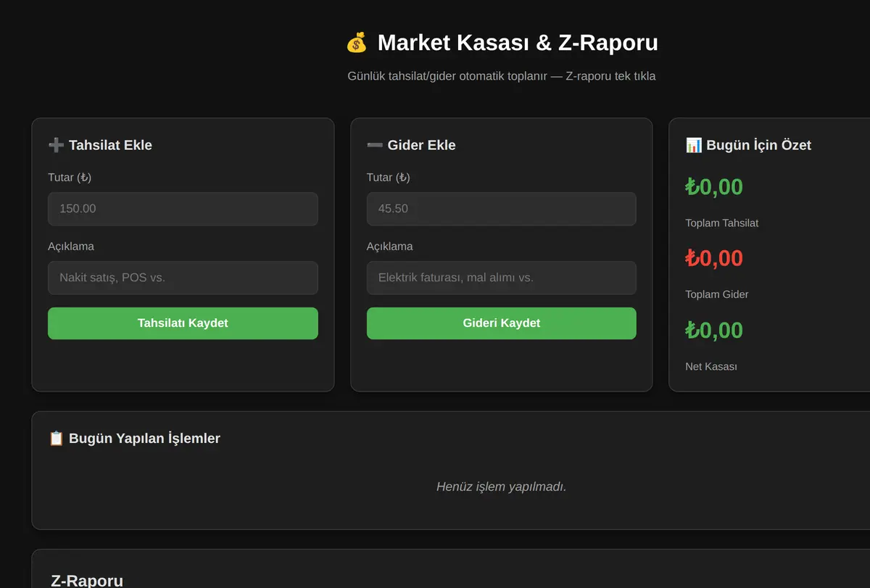This screenshot has height=588, width=870.
Task: Click the 'Toplam Tahsilat' label
Action: tap(722, 223)
